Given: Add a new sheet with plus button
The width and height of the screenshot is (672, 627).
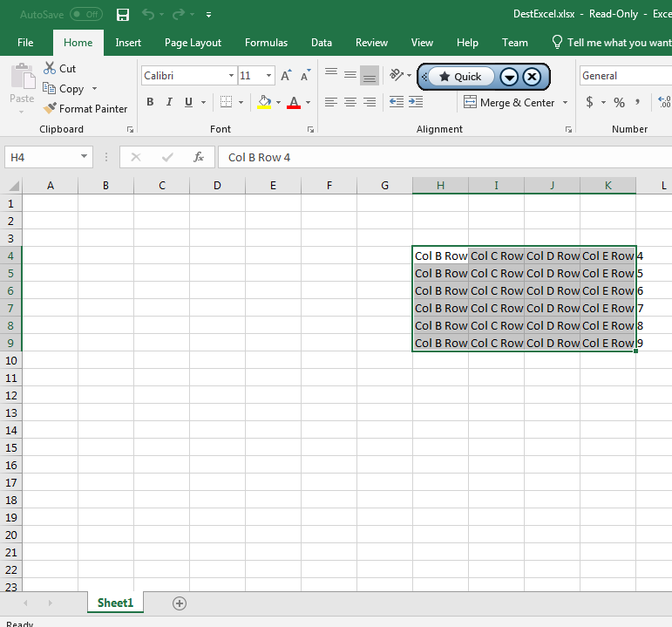Looking at the screenshot, I should pos(180,603).
